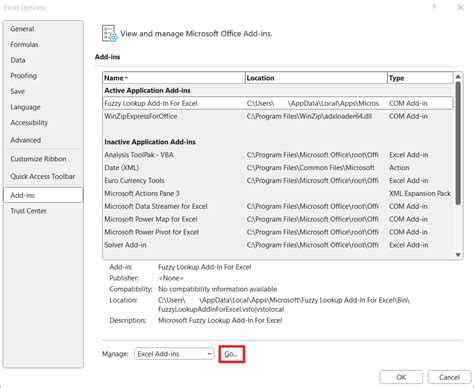Sort add-ins by Location column header
Screen dimensions: 474x388
click(316, 78)
